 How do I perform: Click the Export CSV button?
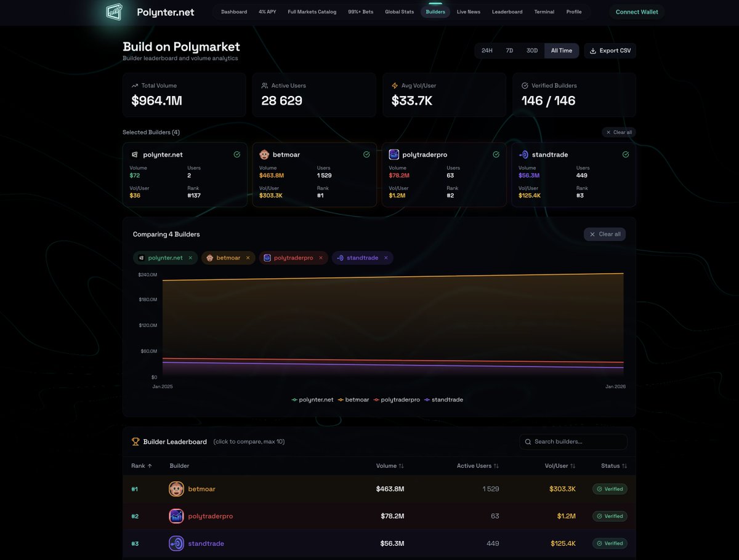[610, 50]
